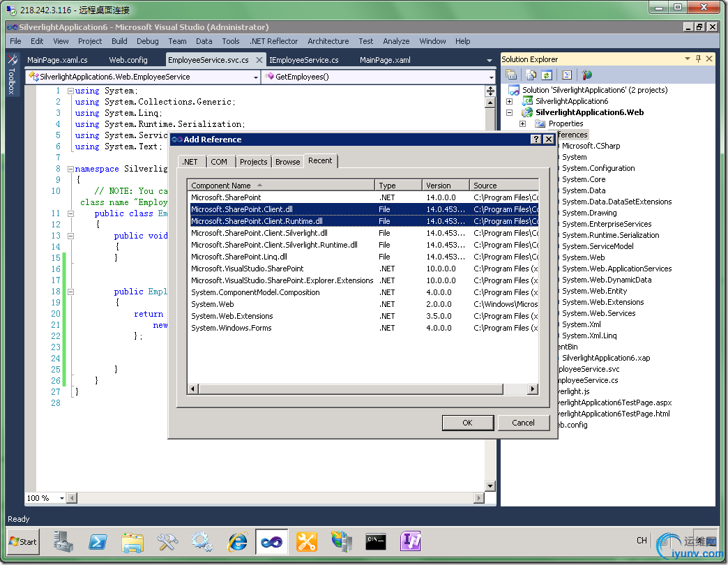Screen dimensions: 728x565
Task: Click the Solution 'SilverlightApplication6' node icon
Action: pos(513,89)
